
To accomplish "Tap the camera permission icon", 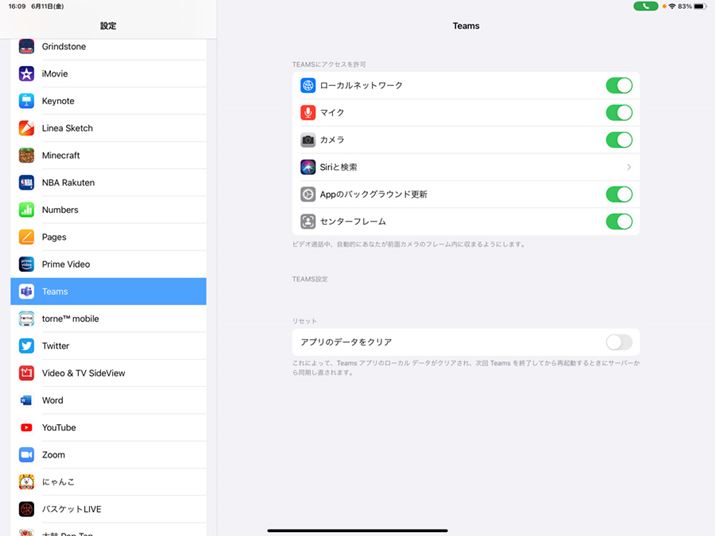I will (308, 140).
